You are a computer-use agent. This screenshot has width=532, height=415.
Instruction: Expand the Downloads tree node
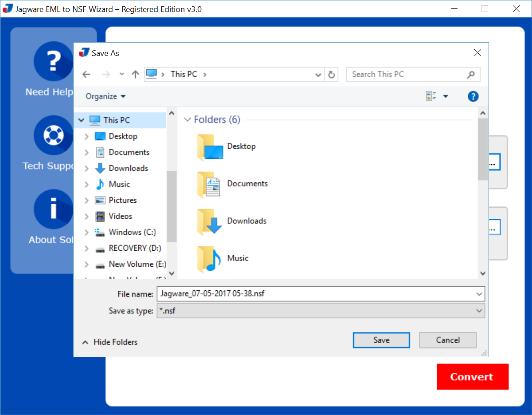click(x=86, y=168)
